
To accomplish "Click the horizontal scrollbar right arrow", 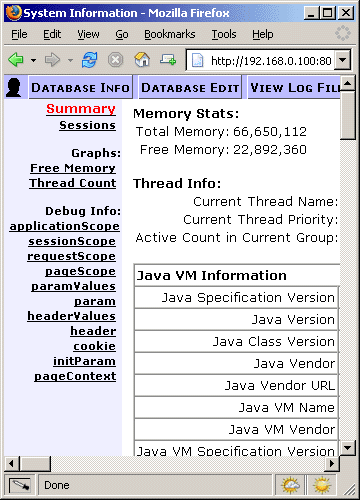I will (332, 464).
